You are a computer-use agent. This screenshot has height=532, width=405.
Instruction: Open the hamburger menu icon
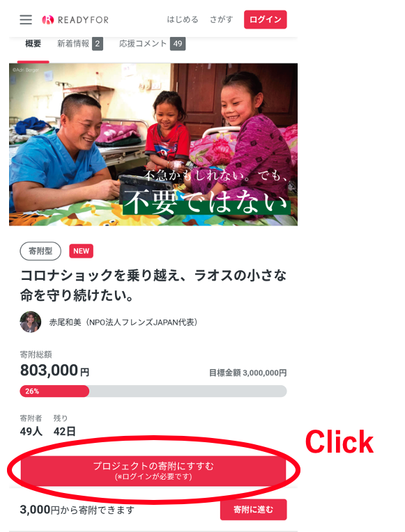26,19
